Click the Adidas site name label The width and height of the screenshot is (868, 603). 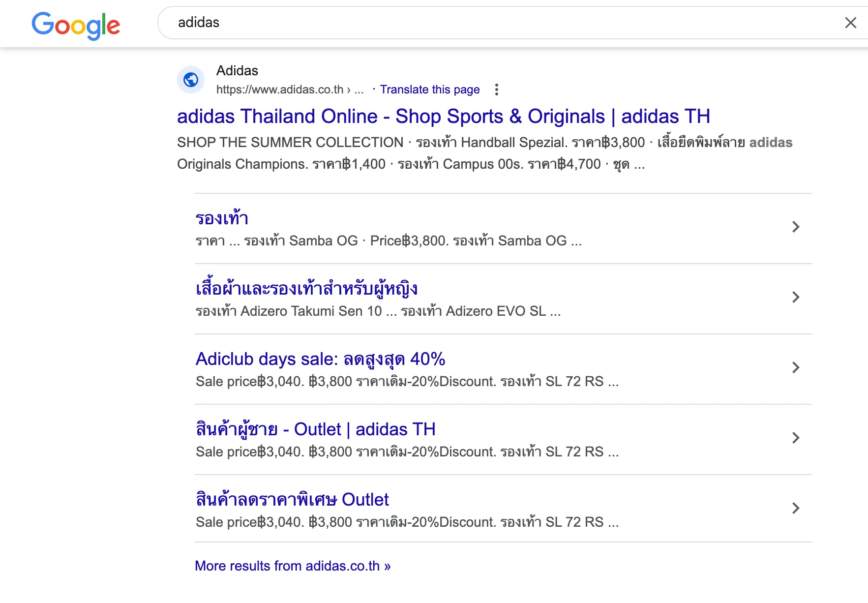pos(237,71)
